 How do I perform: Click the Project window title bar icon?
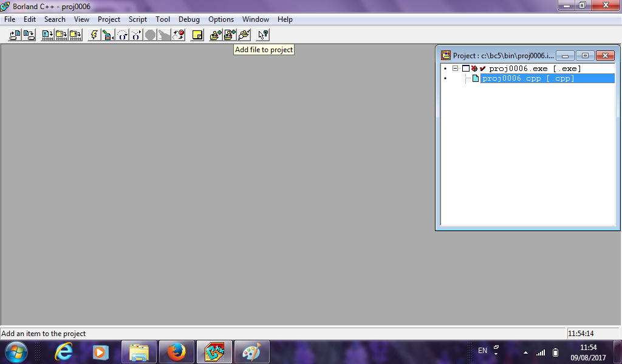(x=446, y=55)
